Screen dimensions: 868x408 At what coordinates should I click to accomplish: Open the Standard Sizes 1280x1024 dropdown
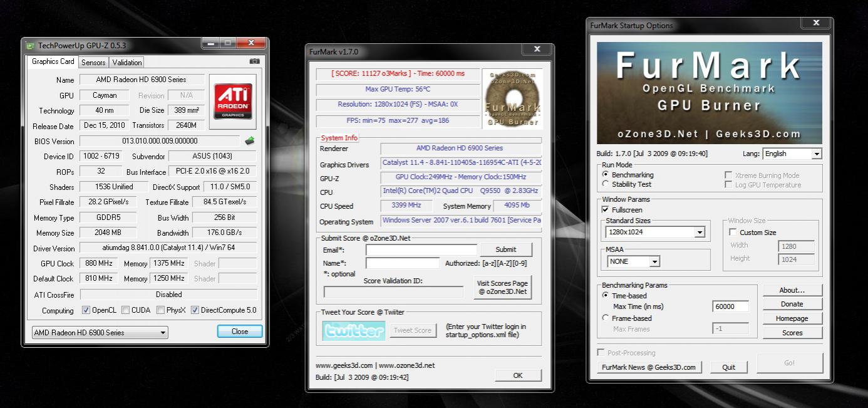(655, 233)
